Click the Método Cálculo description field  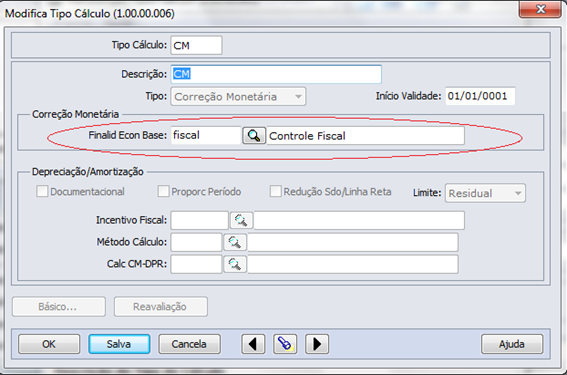tap(353, 242)
